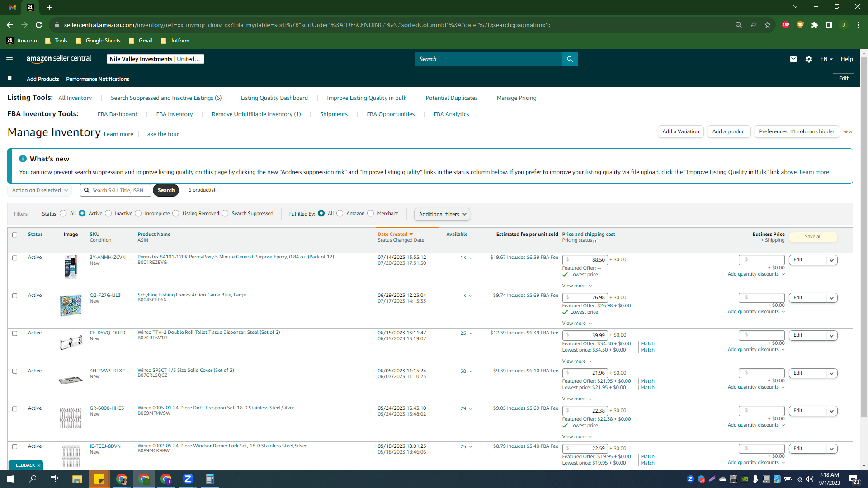This screenshot has width=868, height=488.
Task: Expand Add quantity discounts for Winco TTH-2 row
Action: 756,350
